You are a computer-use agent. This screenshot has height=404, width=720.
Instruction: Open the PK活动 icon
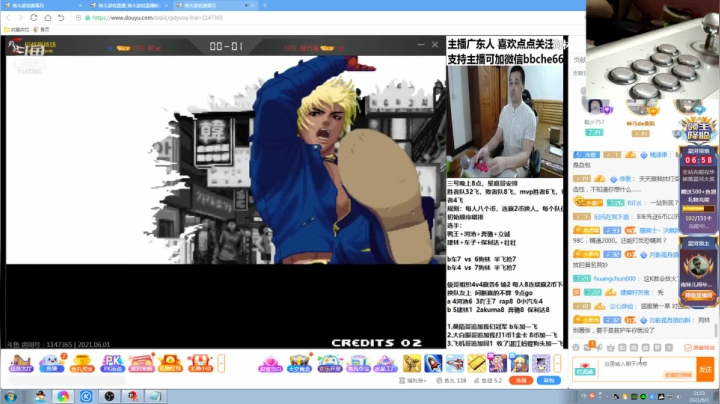(112, 364)
